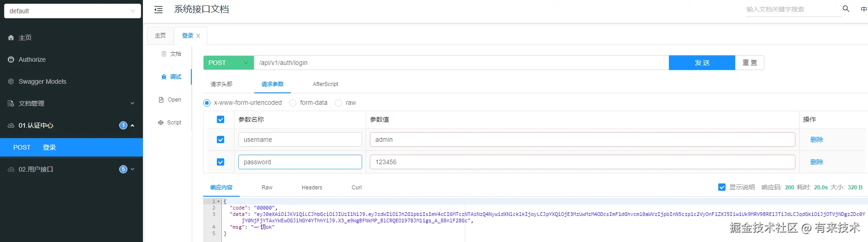Open the Script panel
Screen dimensions: 868x242
pyautogui.click(x=170, y=123)
